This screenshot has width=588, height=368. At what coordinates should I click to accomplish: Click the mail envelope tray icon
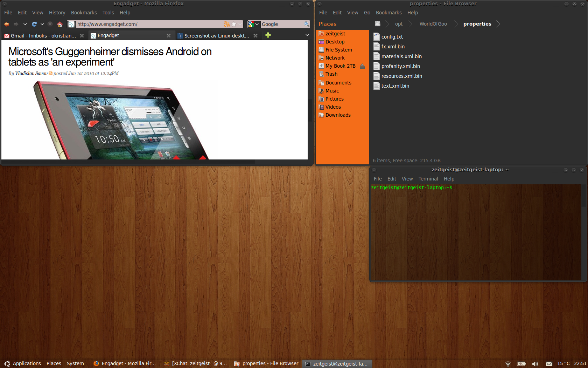(549, 364)
